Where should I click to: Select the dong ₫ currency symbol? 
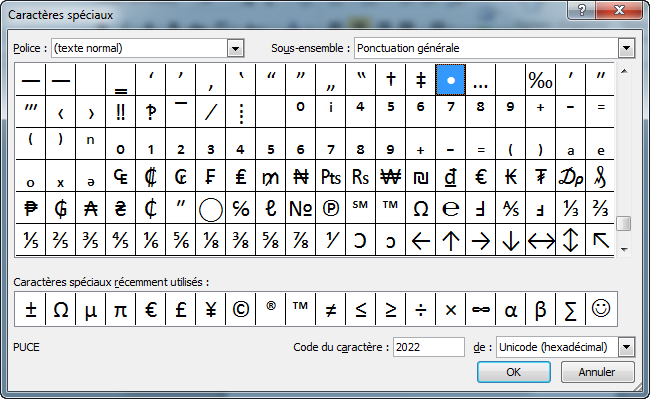[x=451, y=176]
